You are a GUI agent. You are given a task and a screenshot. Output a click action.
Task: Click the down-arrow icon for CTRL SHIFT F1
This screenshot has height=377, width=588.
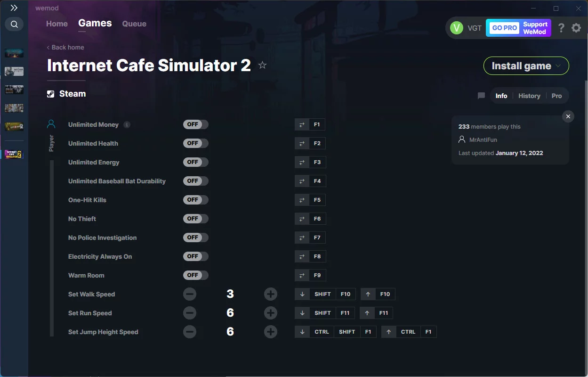tap(302, 332)
